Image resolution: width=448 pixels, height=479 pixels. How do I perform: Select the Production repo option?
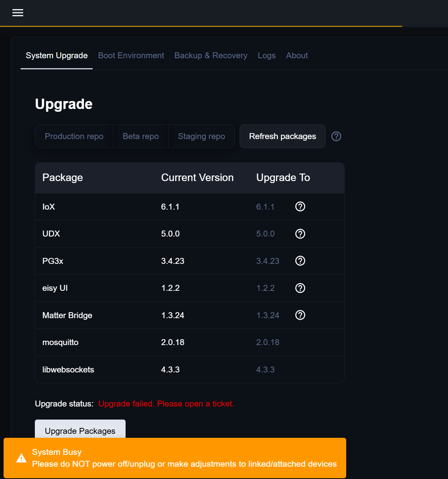tap(74, 136)
